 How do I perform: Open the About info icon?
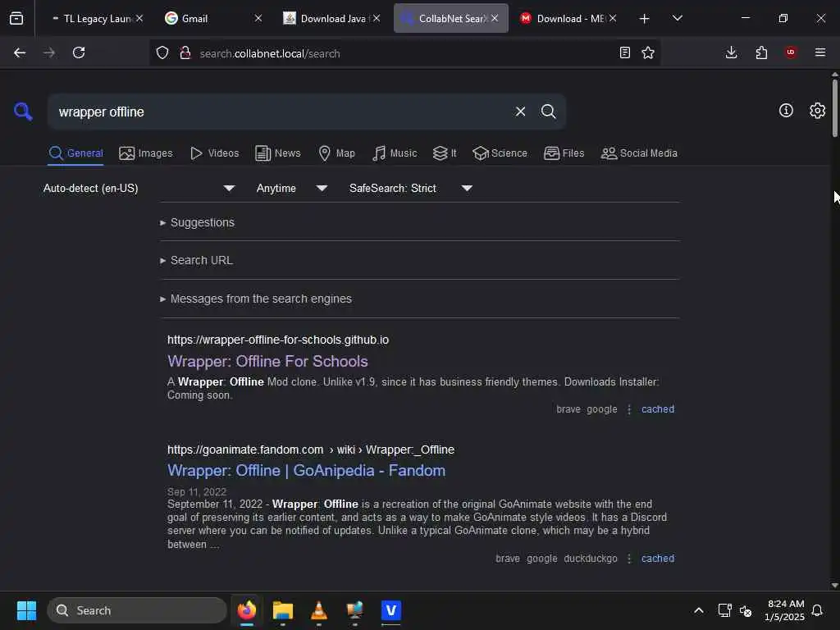[786, 111]
